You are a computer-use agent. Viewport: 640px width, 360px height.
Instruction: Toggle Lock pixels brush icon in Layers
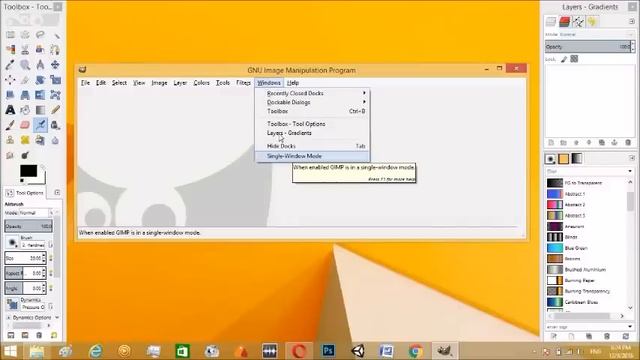[x=564, y=59]
